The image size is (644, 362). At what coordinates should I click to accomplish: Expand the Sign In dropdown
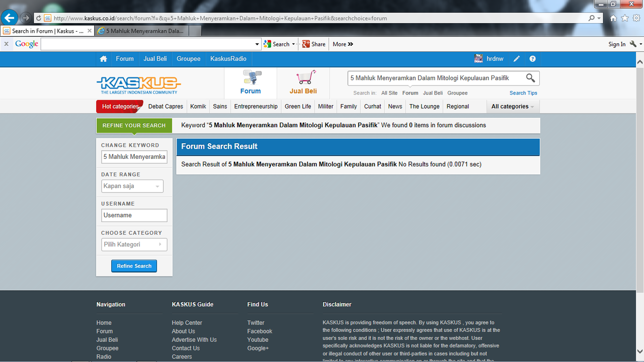[x=640, y=44]
